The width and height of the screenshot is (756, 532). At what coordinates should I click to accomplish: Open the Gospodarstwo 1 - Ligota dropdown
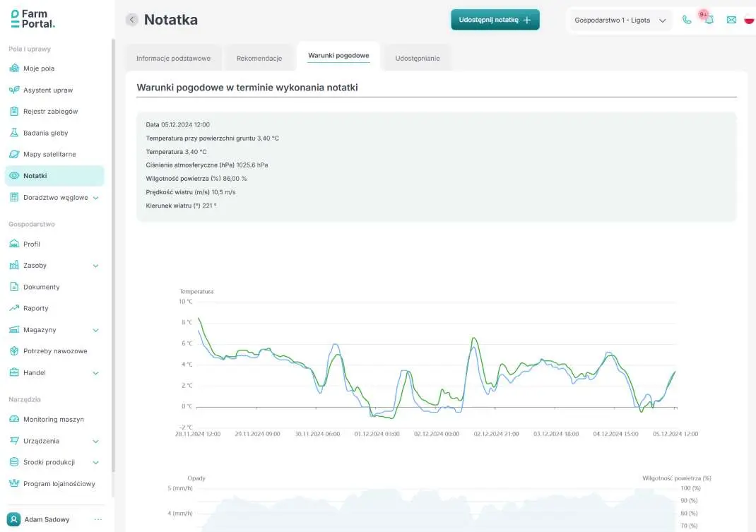pyautogui.click(x=620, y=20)
